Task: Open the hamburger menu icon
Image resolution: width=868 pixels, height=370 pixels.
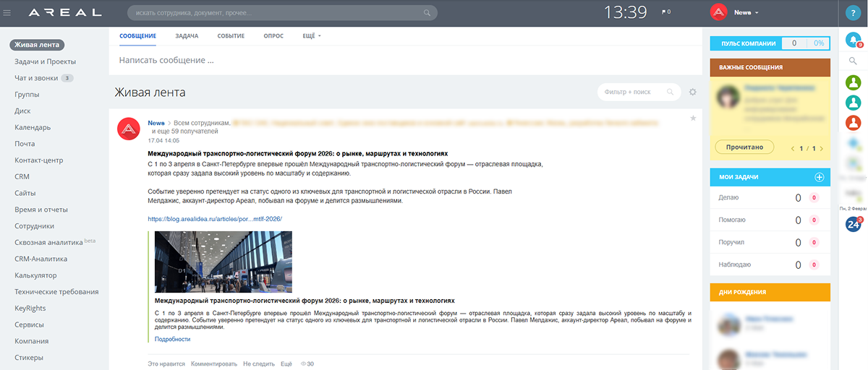Action: [7, 12]
